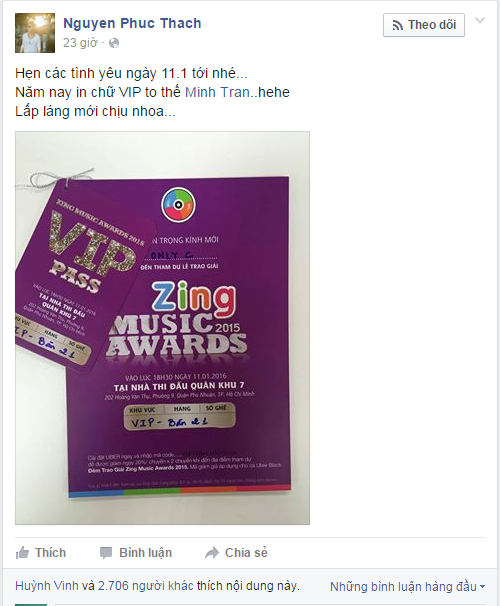Click the RSS feed icon in Theo dõi

pos(398,26)
